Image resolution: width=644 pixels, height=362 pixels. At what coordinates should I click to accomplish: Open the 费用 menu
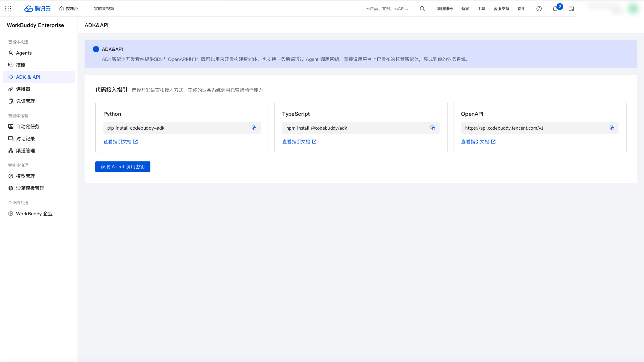(x=521, y=9)
